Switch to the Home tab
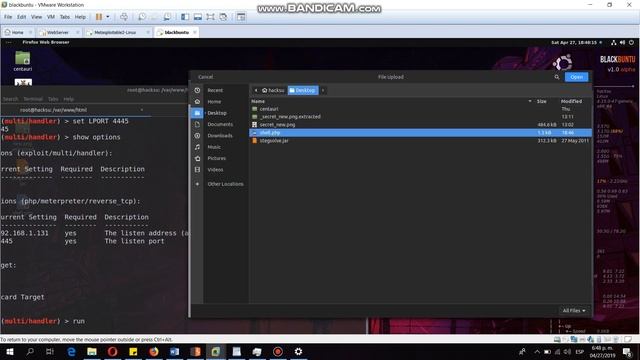 tap(17, 32)
